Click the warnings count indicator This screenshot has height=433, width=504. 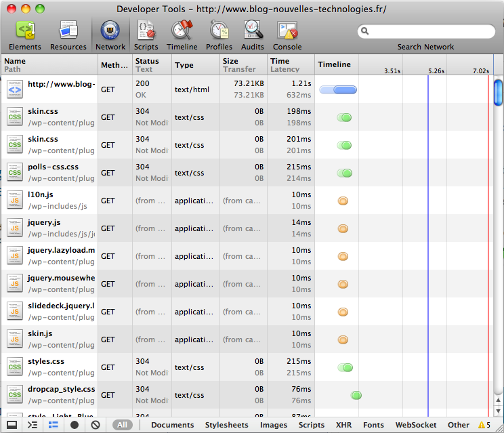(x=484, y=425)
